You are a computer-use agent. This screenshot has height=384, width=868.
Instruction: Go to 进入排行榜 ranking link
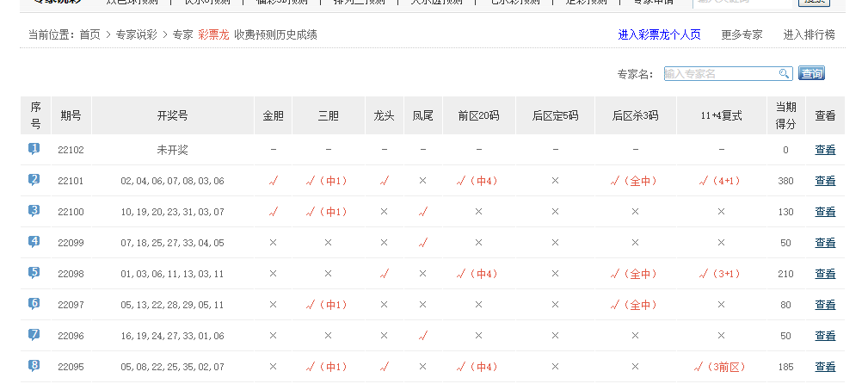[x=809, y=35]
